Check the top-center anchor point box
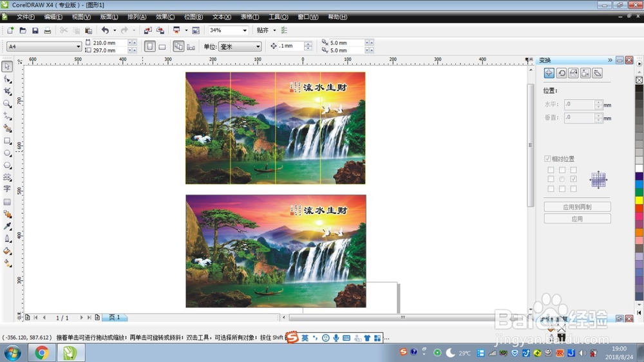Viewport: 644px width, 362px height. [562, 169]
